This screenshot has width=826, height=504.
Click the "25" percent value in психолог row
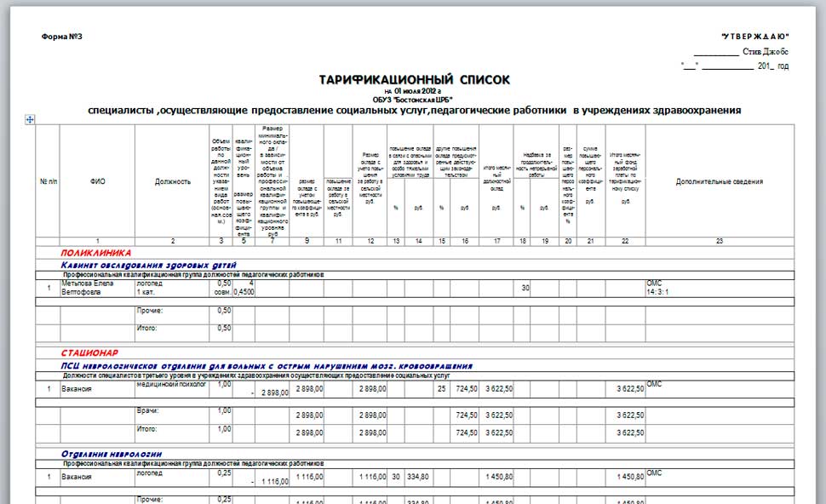pos(441,389)
